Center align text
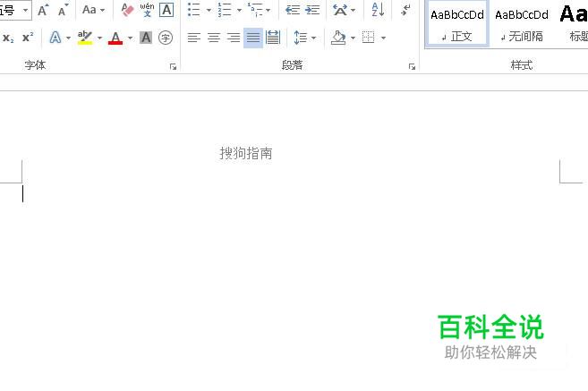 pos(214,38)
